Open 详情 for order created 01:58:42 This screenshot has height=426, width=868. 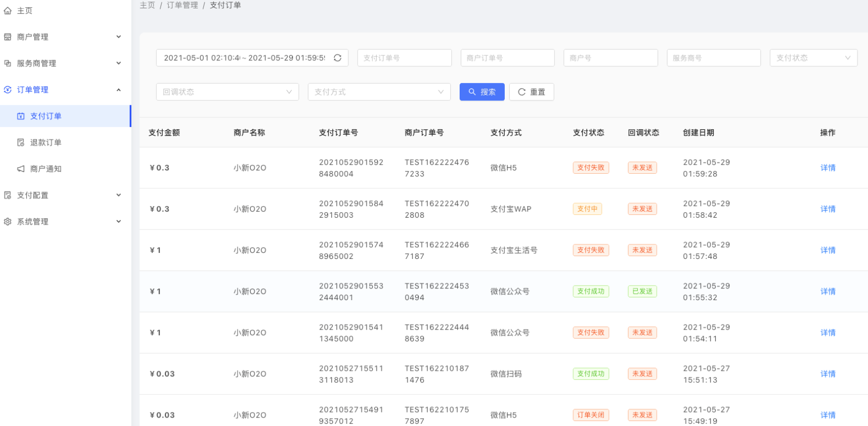828,209
